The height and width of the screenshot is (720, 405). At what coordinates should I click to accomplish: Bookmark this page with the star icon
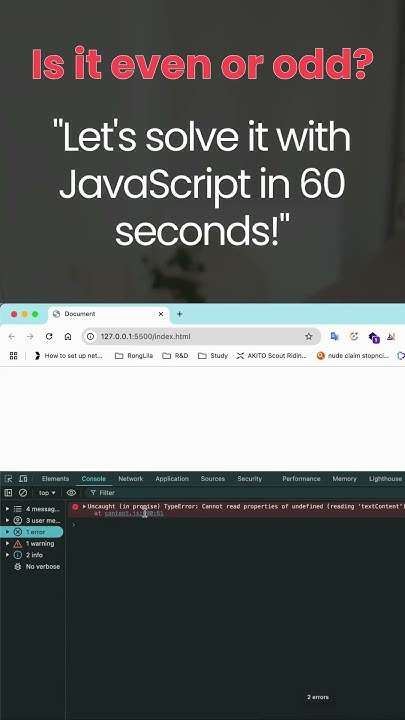click(309, 337)
